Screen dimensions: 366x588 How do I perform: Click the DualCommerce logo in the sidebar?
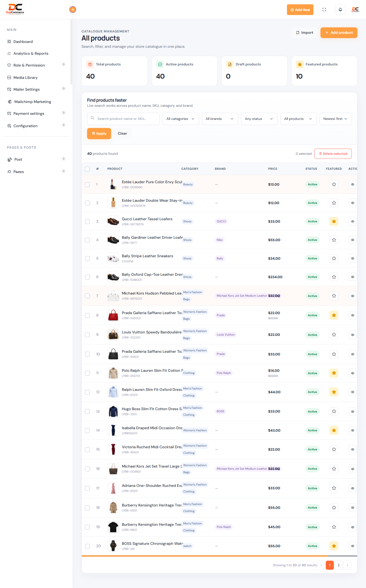coord(15,9)
